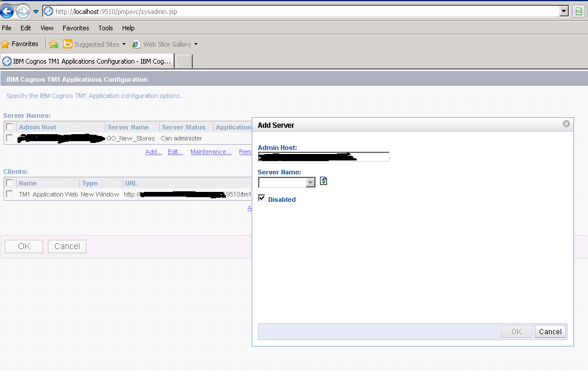Click the GO_New_Stores server name cell
This screenshot has height=371, width=588.
pos(130,138)
